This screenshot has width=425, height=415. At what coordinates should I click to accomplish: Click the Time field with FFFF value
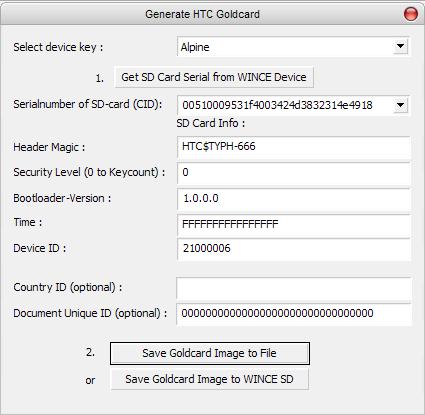[293, 224]
